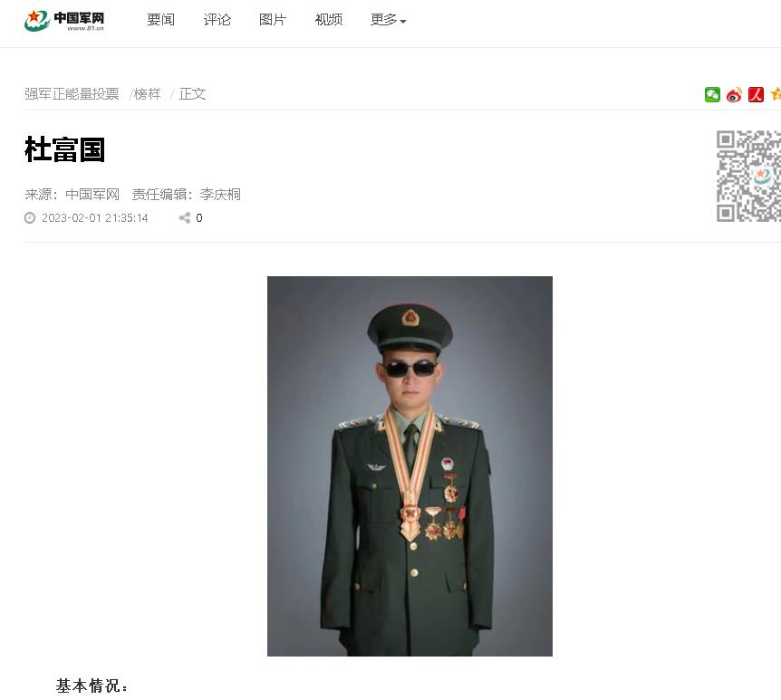Click the 正文 breadcrumb item

(x=192, y=93)
